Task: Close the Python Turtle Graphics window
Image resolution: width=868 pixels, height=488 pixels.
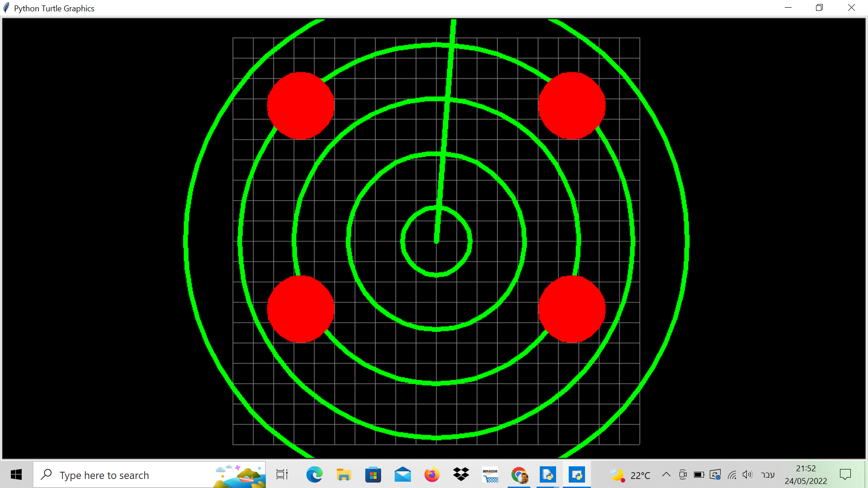Action: click(851, 8)
